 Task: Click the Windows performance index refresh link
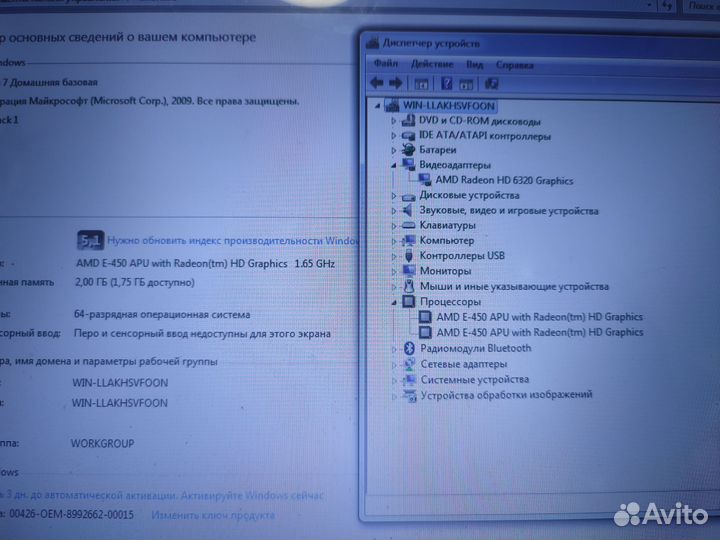[233, 241]
